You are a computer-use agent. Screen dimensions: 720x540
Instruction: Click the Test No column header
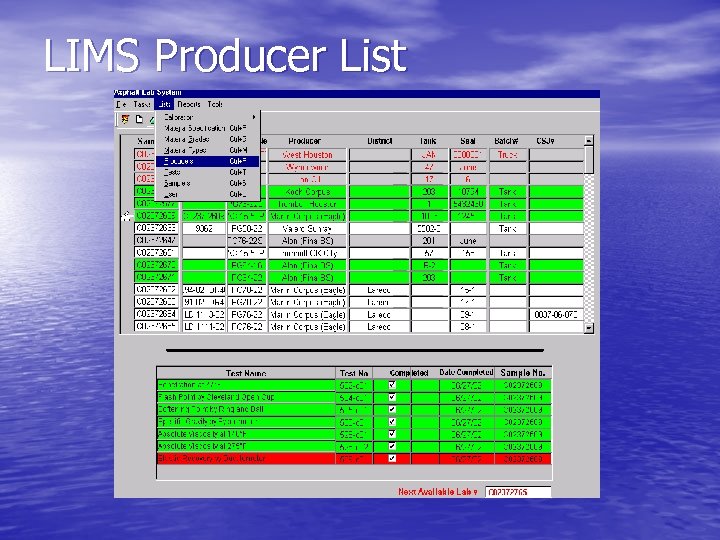(354, 373)
